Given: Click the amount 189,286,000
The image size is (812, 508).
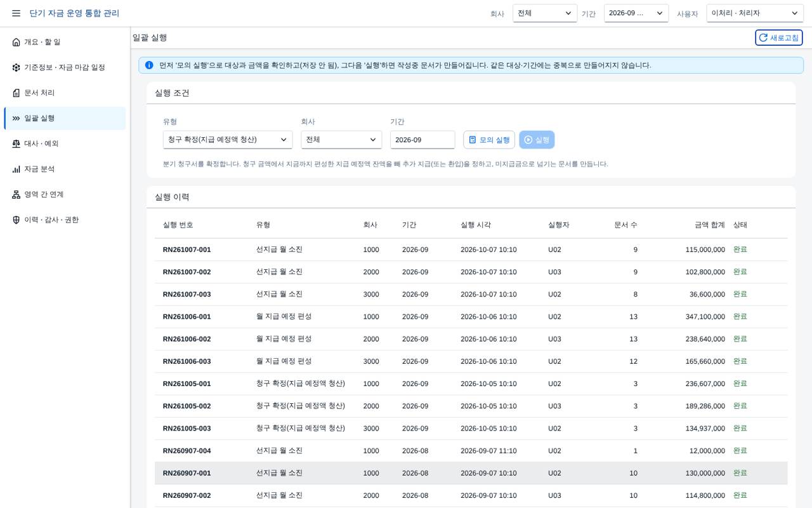Looking at the screenshot, I should tap(705, 406).
